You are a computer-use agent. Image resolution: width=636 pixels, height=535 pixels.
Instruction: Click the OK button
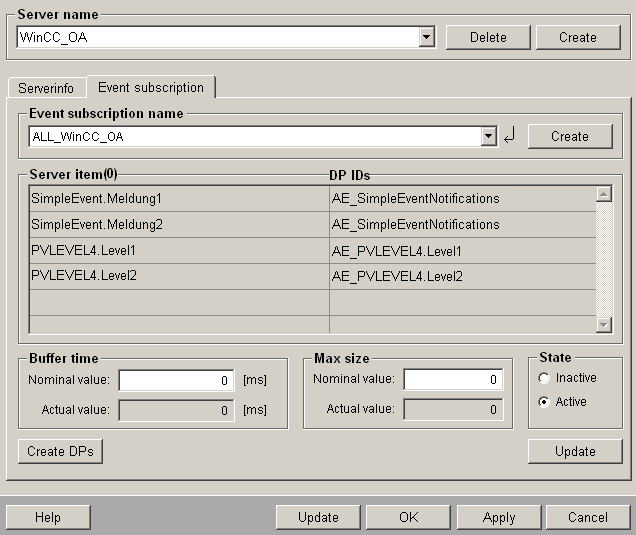point(408,517)
